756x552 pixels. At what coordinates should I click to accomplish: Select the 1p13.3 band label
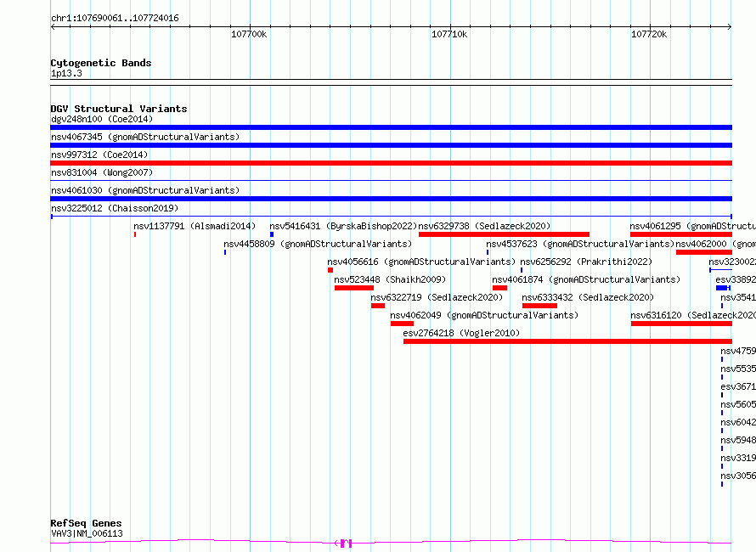[x=66, y=73]
